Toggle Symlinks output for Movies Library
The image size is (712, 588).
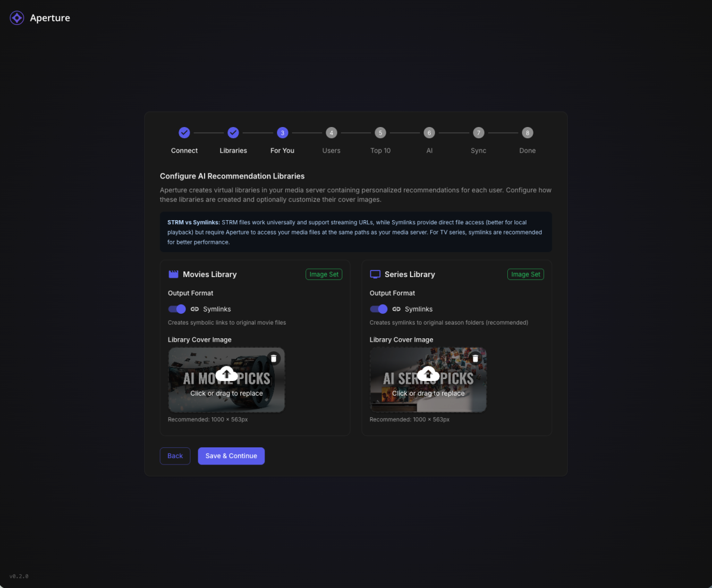click(177, 309)
